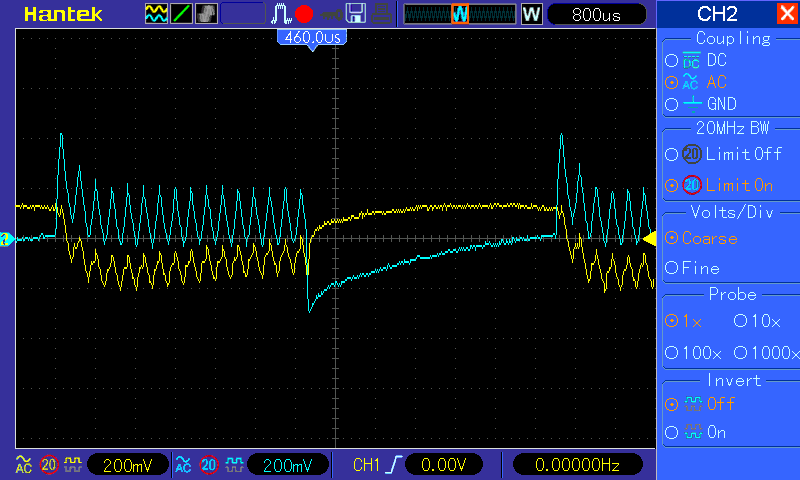Click the yellow trigger level arrow marker

(x=649, y=238)
